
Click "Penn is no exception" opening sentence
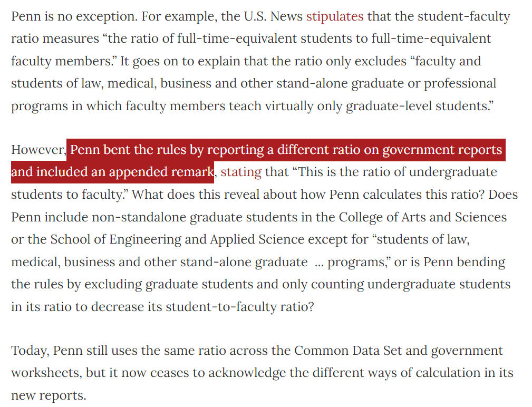pyautogui.click(x=74, y=16)
